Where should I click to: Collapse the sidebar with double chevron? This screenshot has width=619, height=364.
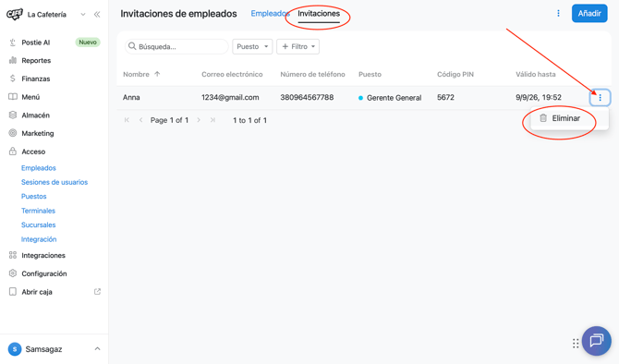point(97,15)
